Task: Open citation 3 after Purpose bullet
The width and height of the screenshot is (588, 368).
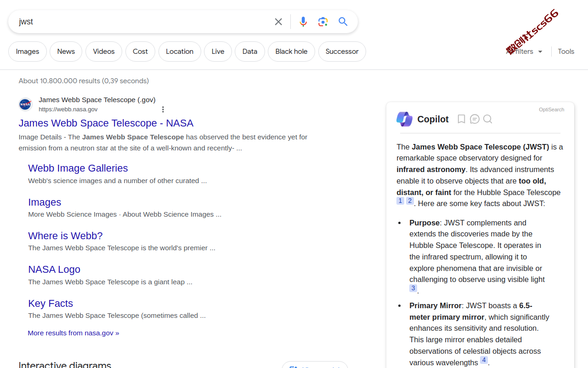Action: [x=413, y=288]
